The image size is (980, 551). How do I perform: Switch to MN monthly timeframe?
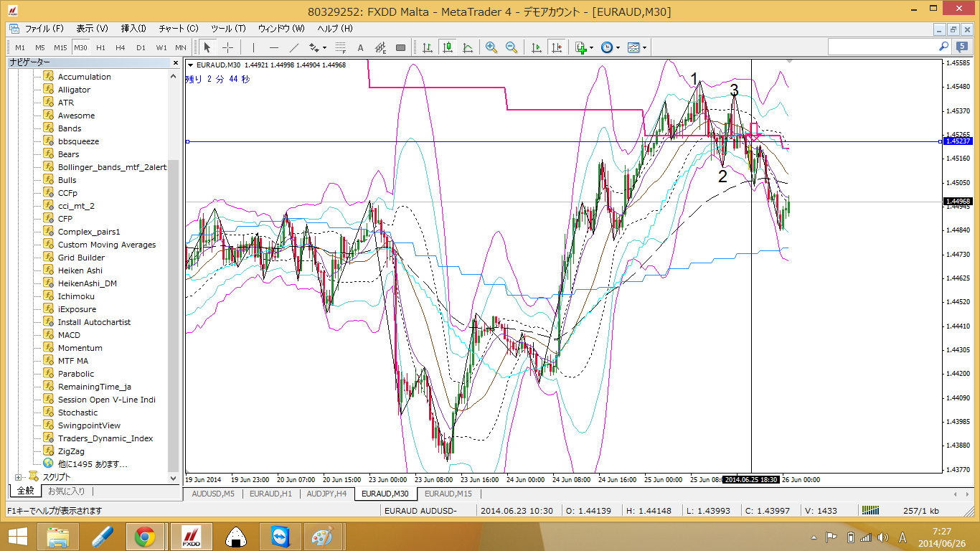[x=181, y=48]
